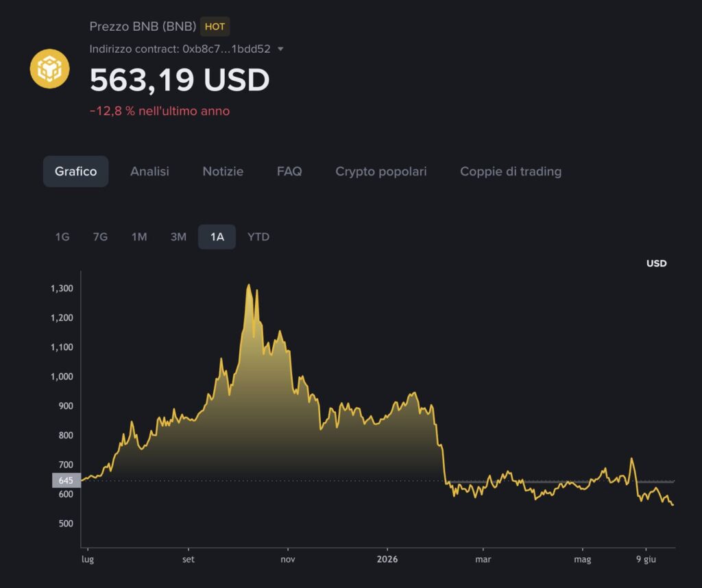The height and width of the screenshot is (588, 702).
Task: Select the 1A yearly range
Action: (217, 236)
